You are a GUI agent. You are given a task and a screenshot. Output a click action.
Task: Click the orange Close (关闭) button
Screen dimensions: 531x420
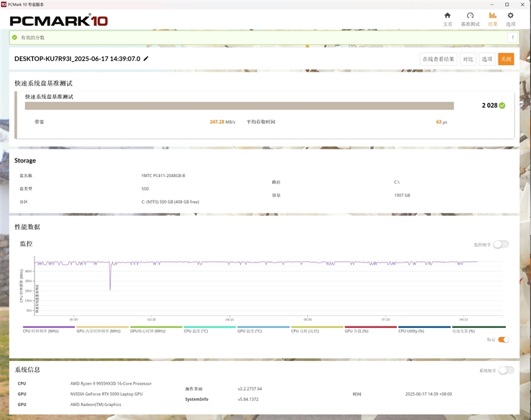pos(506,59)
